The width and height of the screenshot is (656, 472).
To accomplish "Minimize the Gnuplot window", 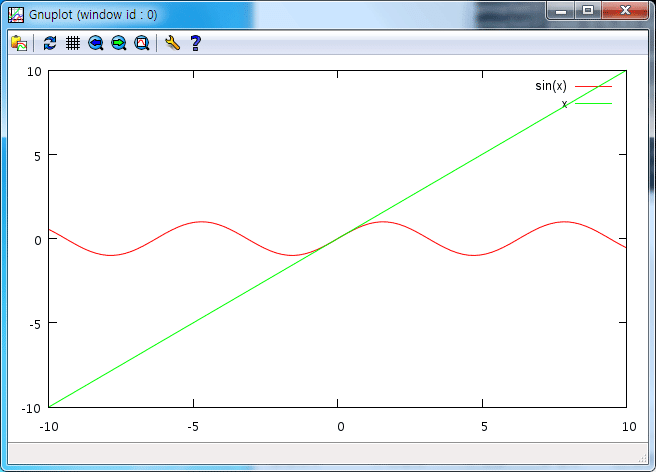I will [561, 10].
